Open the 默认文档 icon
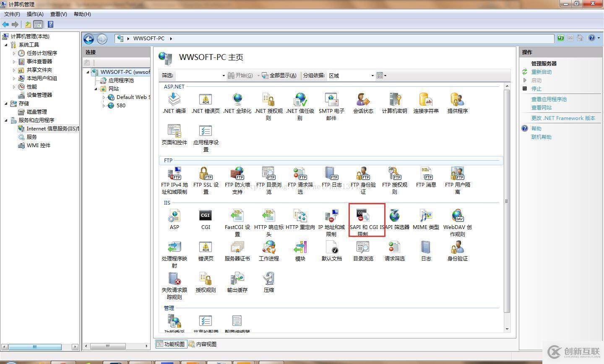This screenshot has width=604, height=364. (331, 251)
